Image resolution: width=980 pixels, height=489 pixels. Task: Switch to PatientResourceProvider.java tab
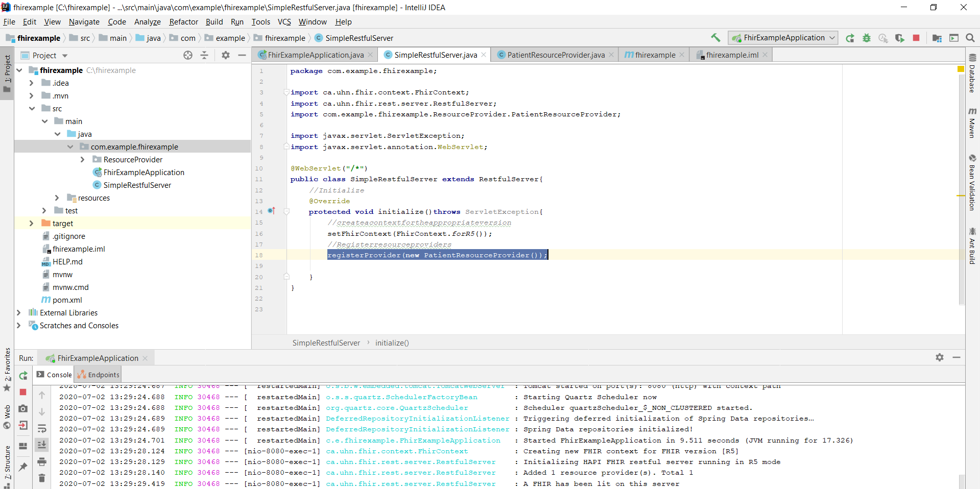click(556, 55)
